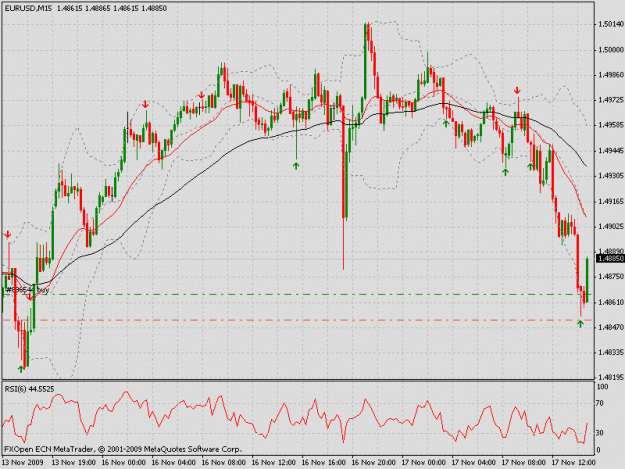Click the '#89654 buy' order label

tap(28, 290)
